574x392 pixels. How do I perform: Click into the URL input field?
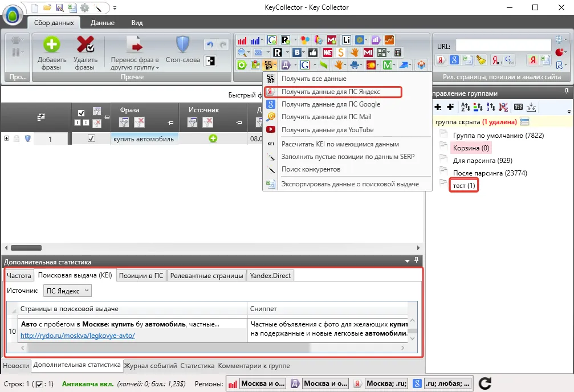pyautogui.click(x=503, y=46)
